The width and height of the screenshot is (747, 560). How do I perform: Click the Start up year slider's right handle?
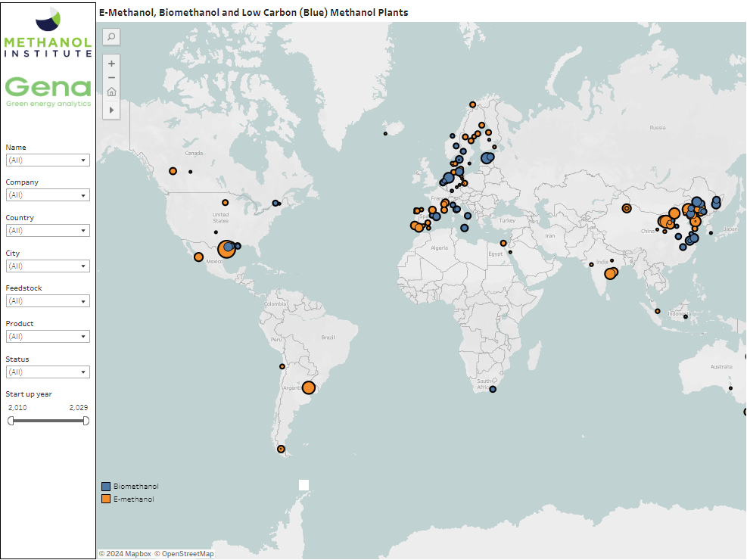coord(86,420)
